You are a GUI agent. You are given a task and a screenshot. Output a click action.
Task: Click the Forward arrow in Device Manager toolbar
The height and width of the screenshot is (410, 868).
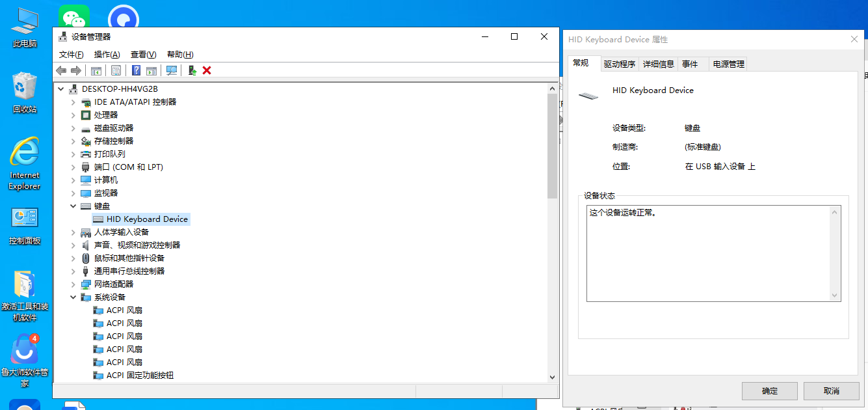tap(76, 70)
